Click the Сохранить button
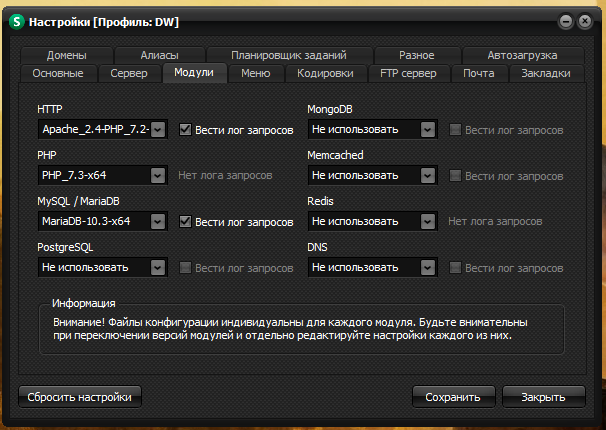This screenshot has height=430, width=606. (453, 397)
